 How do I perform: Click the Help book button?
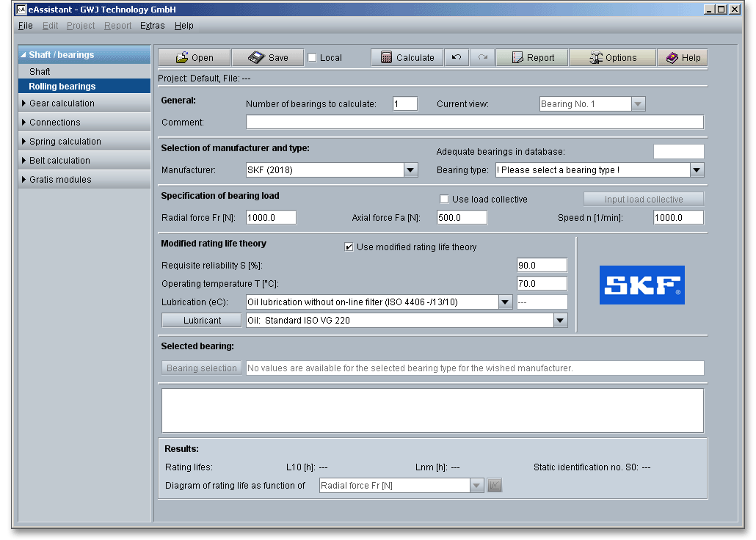coord(683,58)
